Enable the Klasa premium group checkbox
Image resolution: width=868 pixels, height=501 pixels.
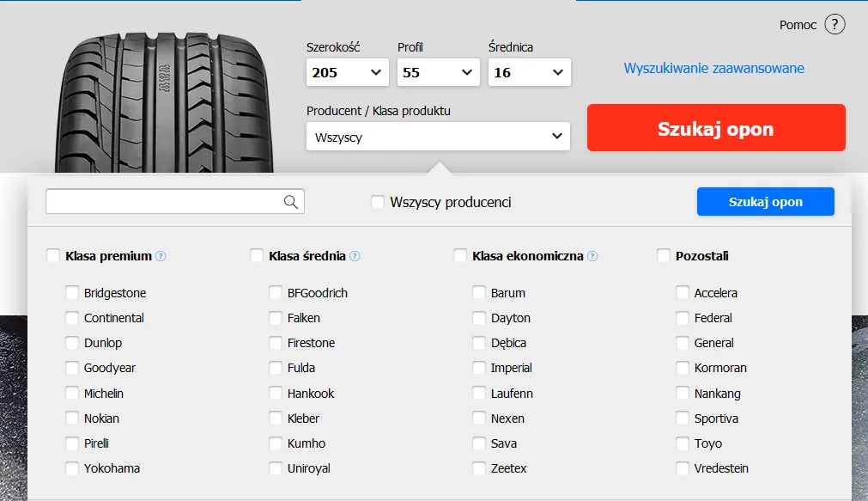(53, 256)
